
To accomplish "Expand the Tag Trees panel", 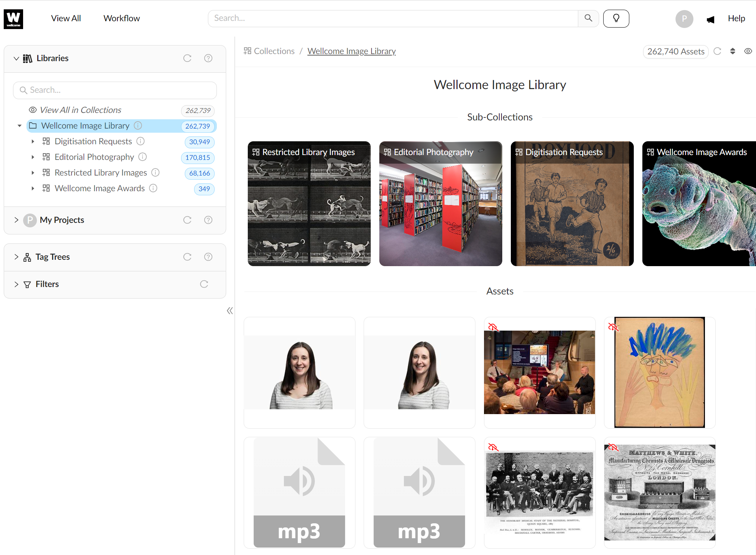I will (16, 257).
